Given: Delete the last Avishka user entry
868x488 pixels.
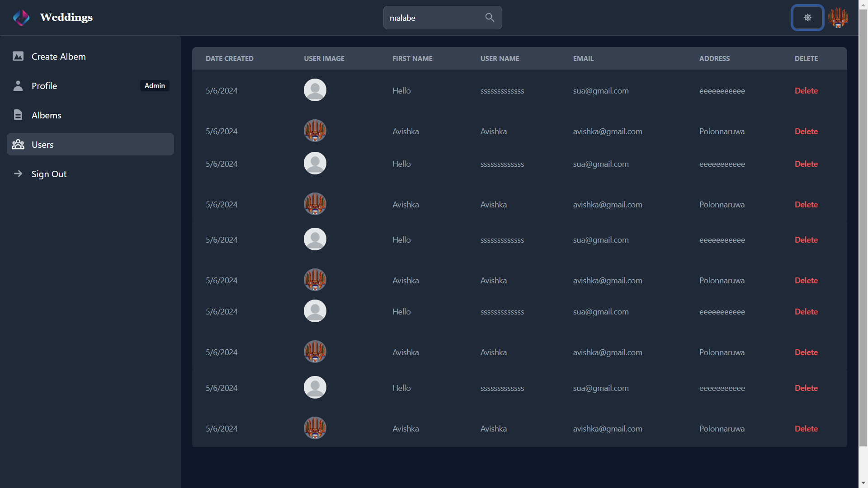Looking at the screenshot, I should tap(806, 428).
